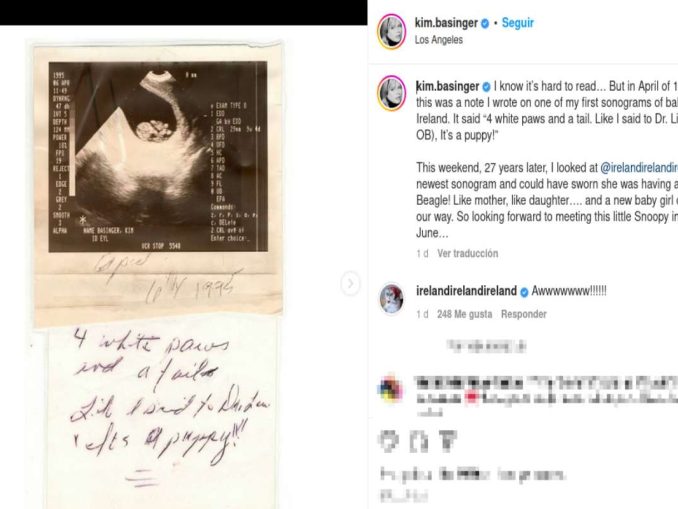This screenshot has height=509, width=678.
Task: Open kim.basinger username in caption
Action: tap(448, 86)
